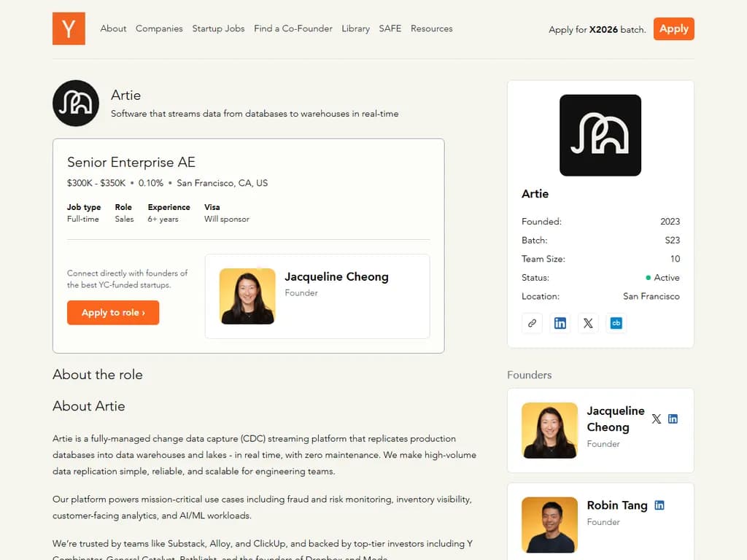Click Artie's X (Twitter) icon
Screen dimensions: 747x560
tap(588, 323)
